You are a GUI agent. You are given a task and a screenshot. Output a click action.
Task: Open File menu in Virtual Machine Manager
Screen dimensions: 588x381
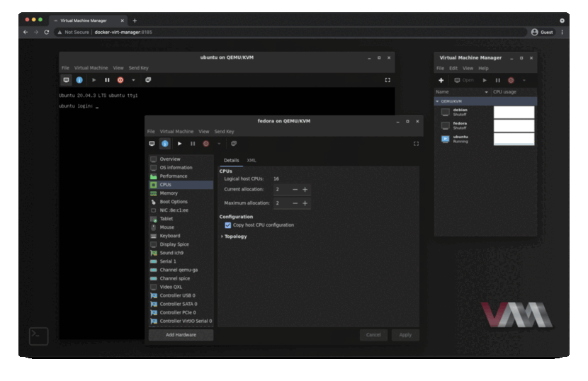point(440,68)
